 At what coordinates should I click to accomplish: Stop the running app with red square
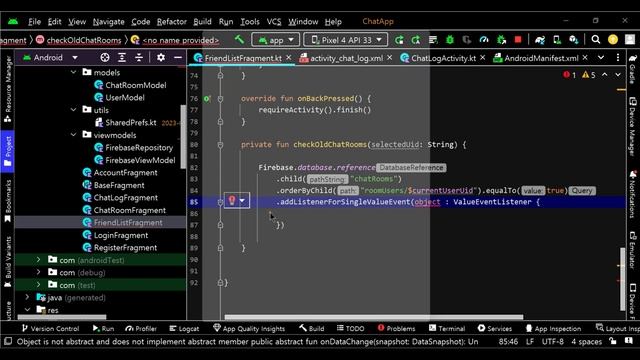[518, 40]
